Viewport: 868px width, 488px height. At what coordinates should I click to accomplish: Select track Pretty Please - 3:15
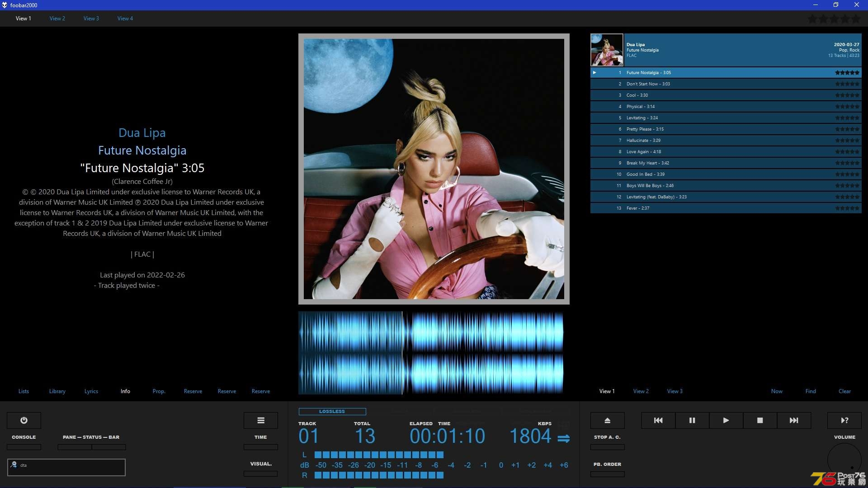pos(726,129)
